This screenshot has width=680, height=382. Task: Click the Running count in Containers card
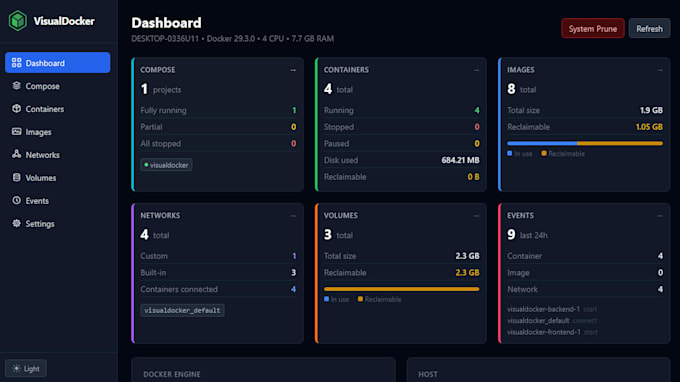tap(477, 110)
